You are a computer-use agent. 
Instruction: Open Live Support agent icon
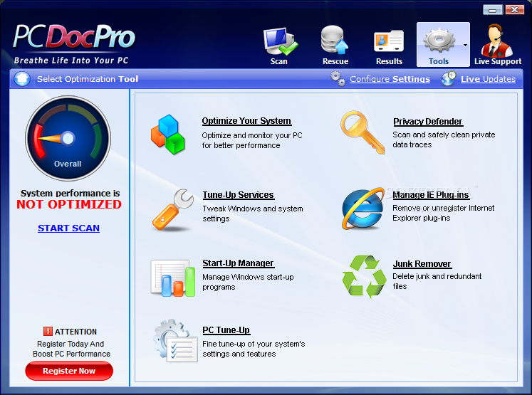click(497, 41)
